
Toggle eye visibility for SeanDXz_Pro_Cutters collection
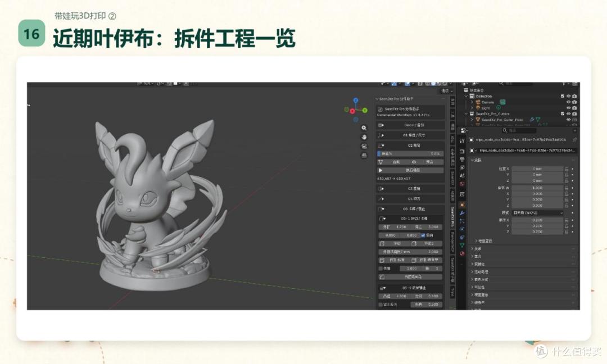(568, 113)
